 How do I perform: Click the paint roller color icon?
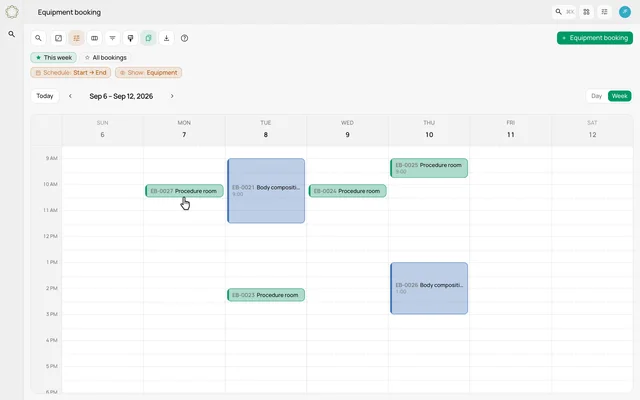tap(130, 38)
